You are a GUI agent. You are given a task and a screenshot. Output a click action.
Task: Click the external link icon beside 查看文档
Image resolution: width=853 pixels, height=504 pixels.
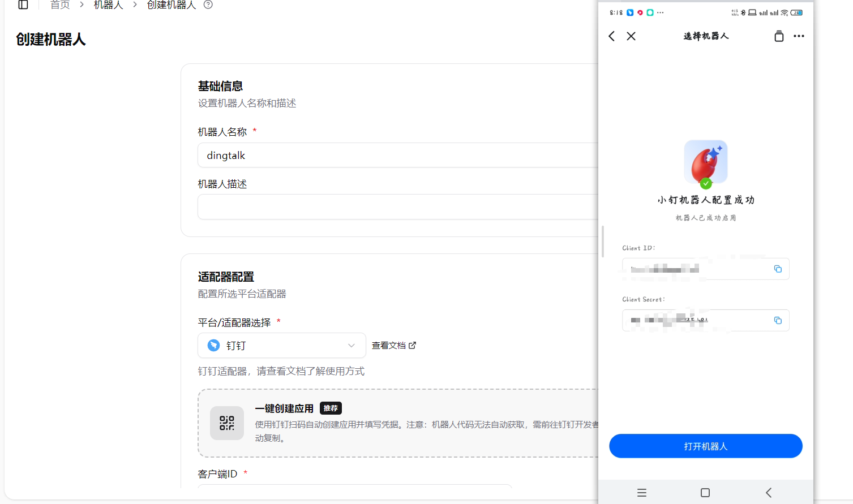click(413, 346)
